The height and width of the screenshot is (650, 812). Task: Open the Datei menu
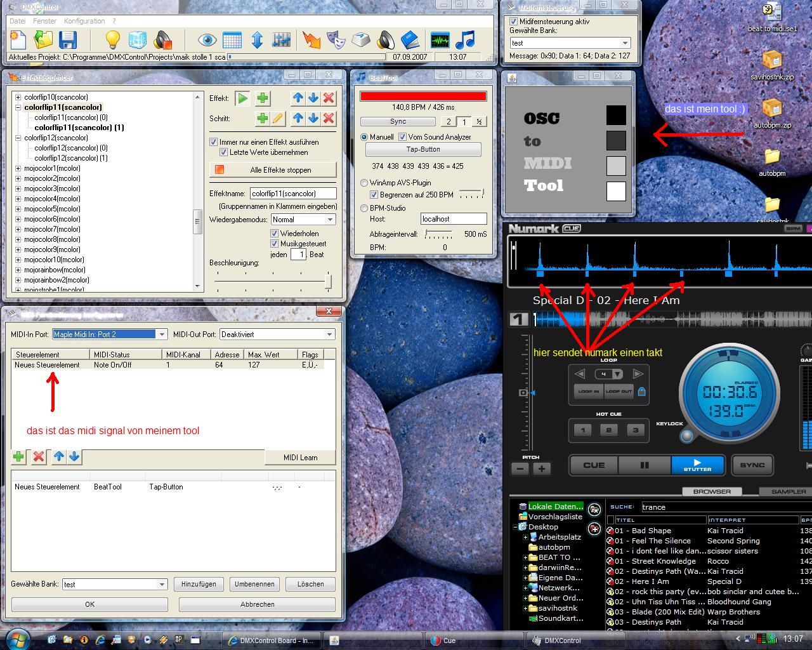[x=17, y=21]
